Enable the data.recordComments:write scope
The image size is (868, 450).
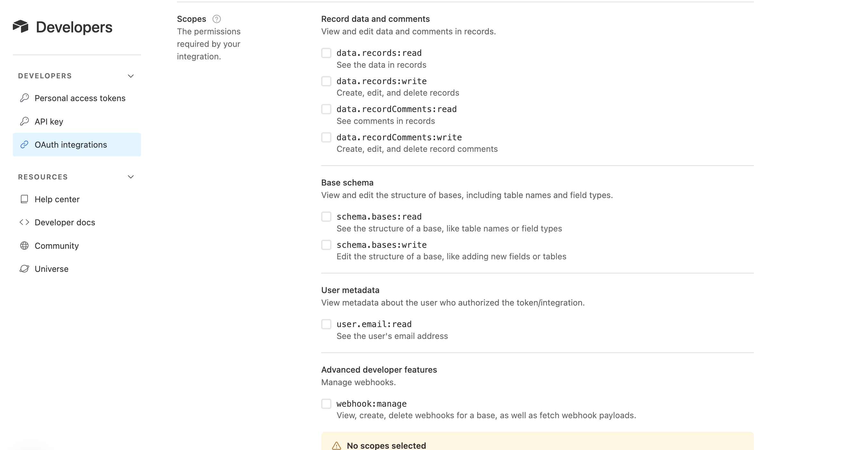tap(327, 137)
